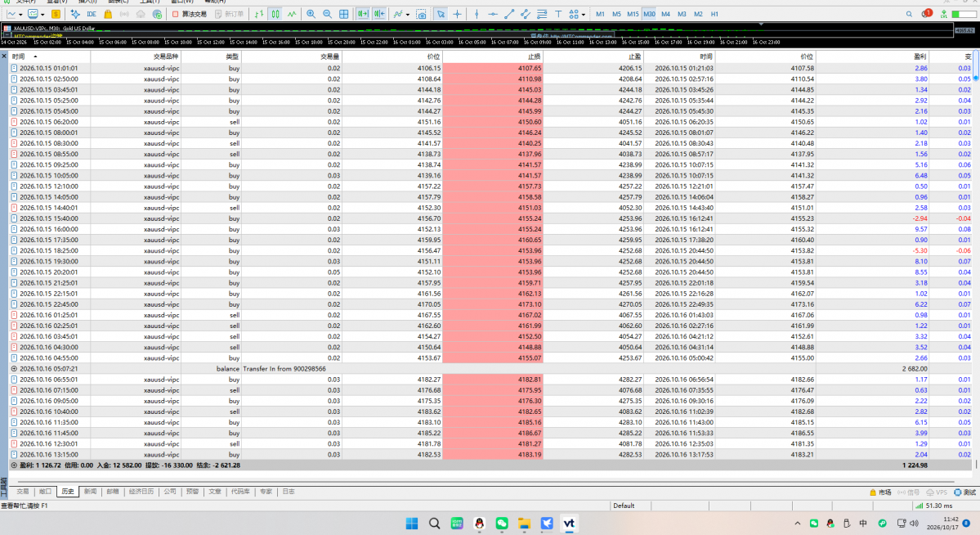Tile chart windows with grid icon
Image resolution: width=980 pixels, height=535 pixels.
344,14
